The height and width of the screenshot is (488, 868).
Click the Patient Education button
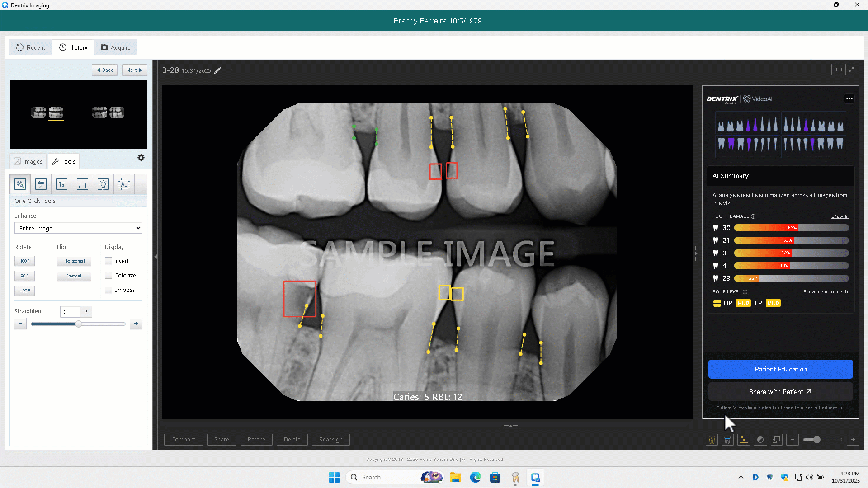[x=780, y=369]
